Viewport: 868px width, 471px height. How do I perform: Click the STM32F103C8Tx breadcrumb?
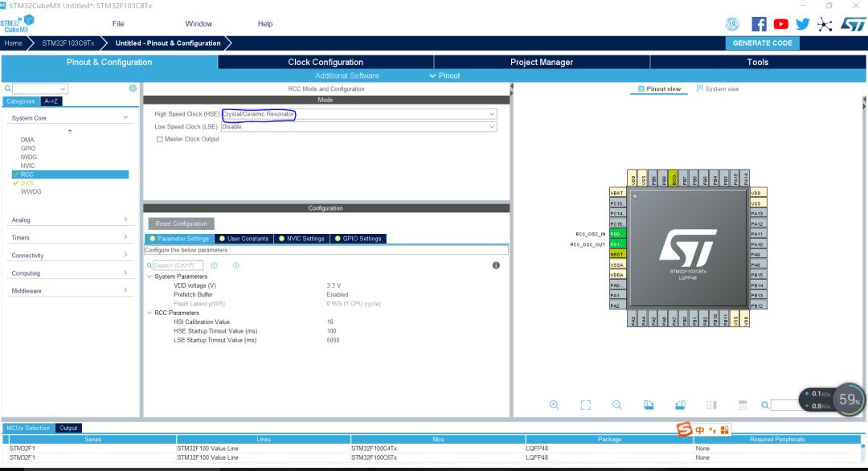click(68, 43)
